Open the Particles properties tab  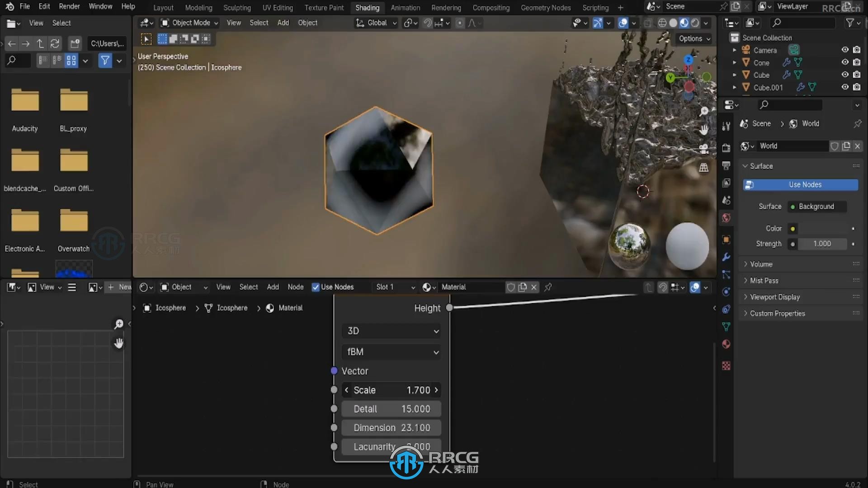click(x=726, y=274)
